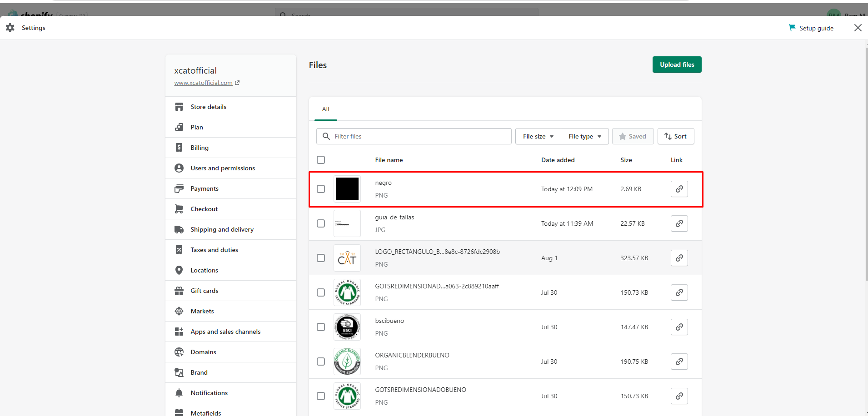Click the Checkout cart icon

tap(179, 209)
